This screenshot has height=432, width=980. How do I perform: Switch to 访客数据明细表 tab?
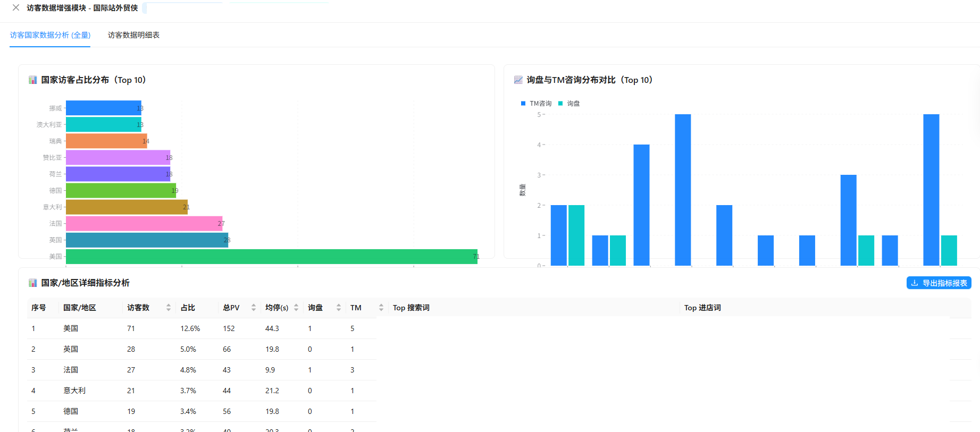pyautogui.click(x=133, y=35)
